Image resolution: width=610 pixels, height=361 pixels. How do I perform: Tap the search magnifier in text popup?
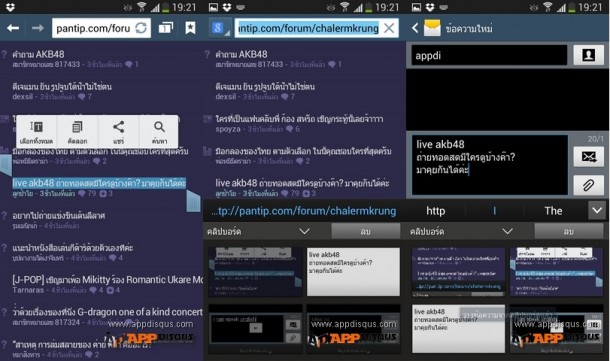[x=159, y=132]
